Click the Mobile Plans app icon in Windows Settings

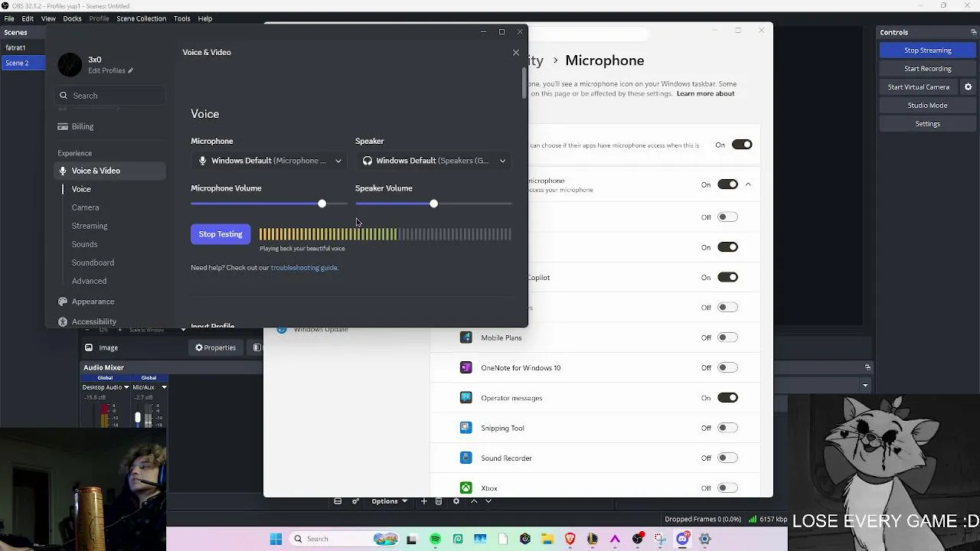coord(465,337)
